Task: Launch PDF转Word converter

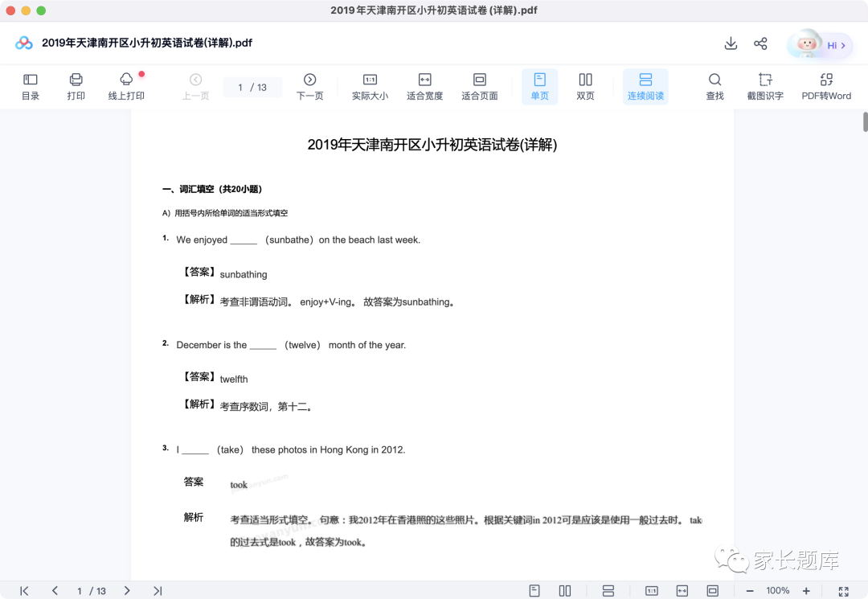Action: click(826, 87)
